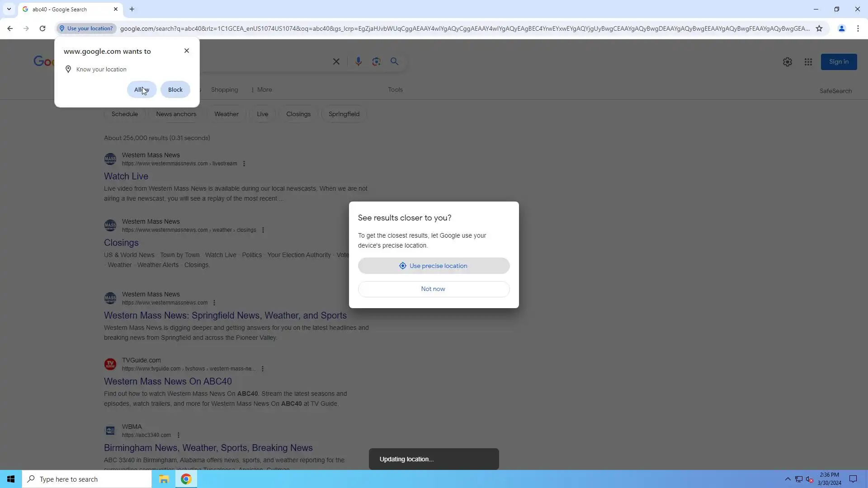Select the Closings filter chip
This screenshot has height=488, width=868.
click(298, 114)
